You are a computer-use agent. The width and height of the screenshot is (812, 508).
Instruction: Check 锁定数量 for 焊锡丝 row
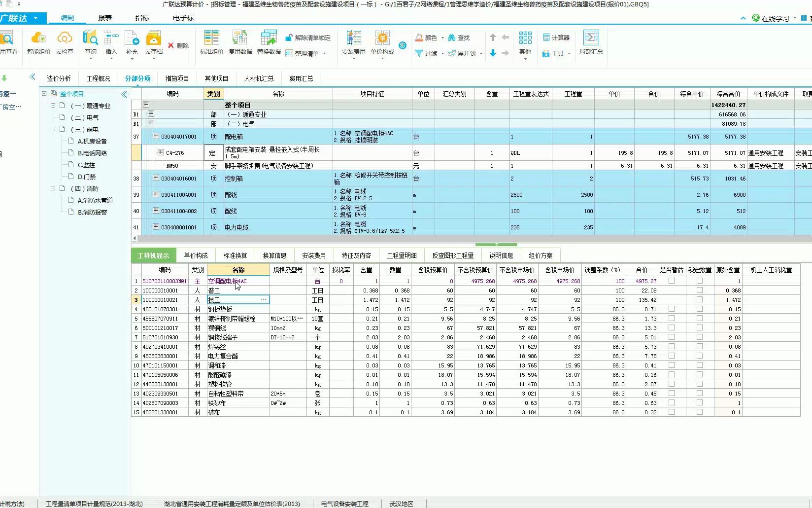(700, 346)
